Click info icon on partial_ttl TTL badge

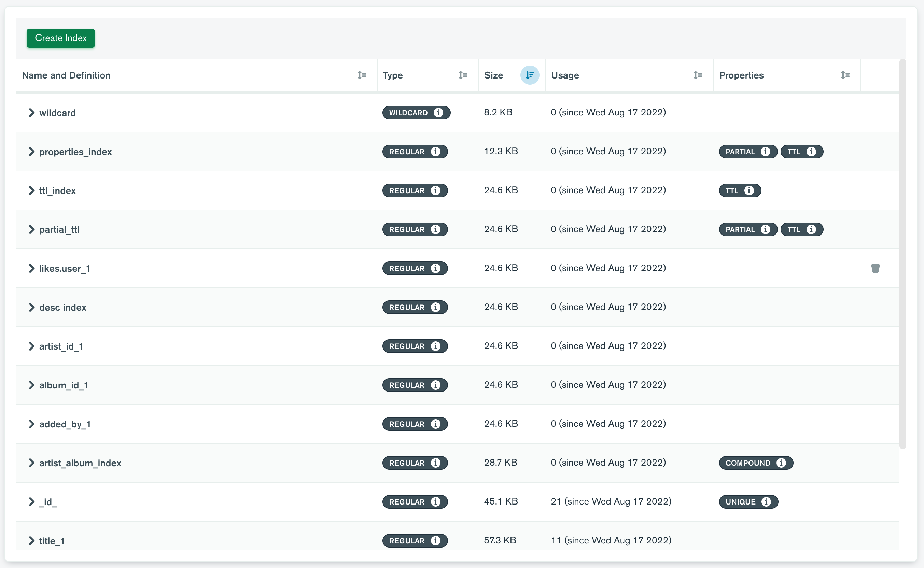pyautogui.click(x=811, y=229)
